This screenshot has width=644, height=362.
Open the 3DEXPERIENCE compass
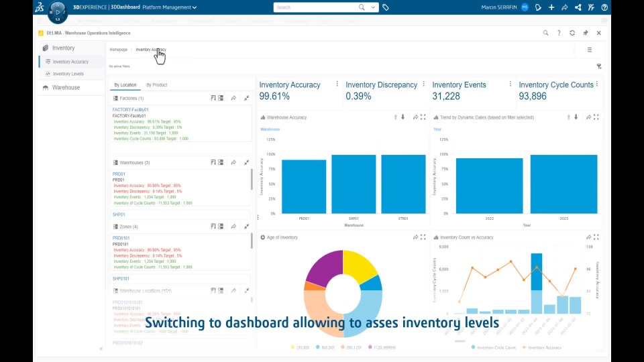coord(58,12)
